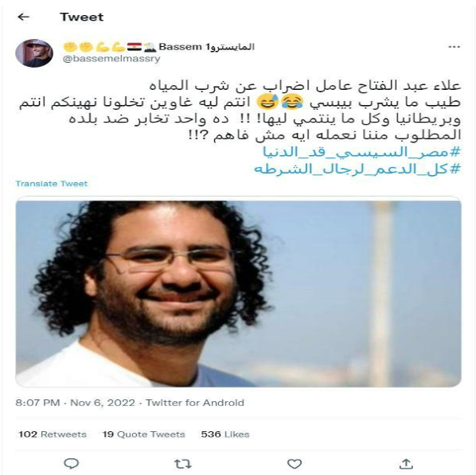Reply with the speech bubble icon
This screenshot has height=475, width=476.
(x=72, y=464)
